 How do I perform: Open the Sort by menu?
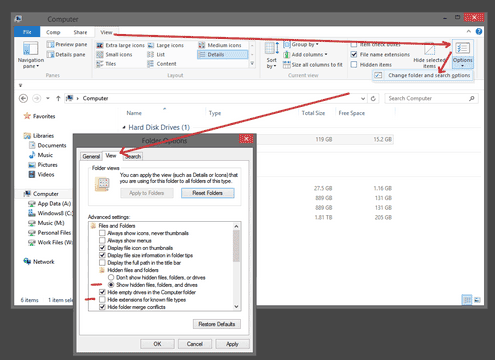(x=271, y=55)
